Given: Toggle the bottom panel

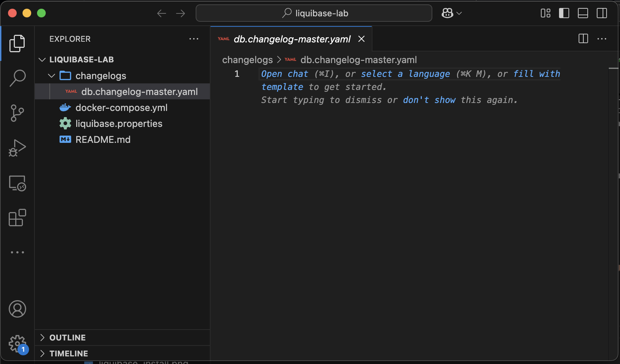Looking at the screenshot, I should tap(583, 13).
